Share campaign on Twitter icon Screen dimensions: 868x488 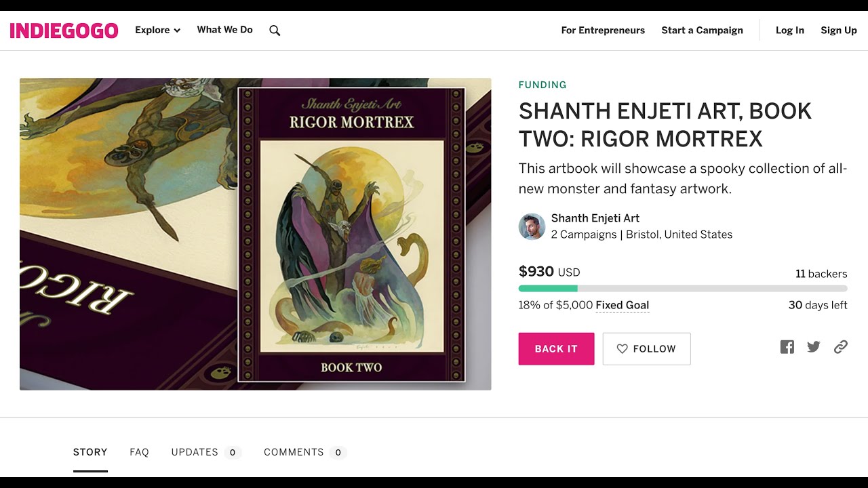point(814,347)
